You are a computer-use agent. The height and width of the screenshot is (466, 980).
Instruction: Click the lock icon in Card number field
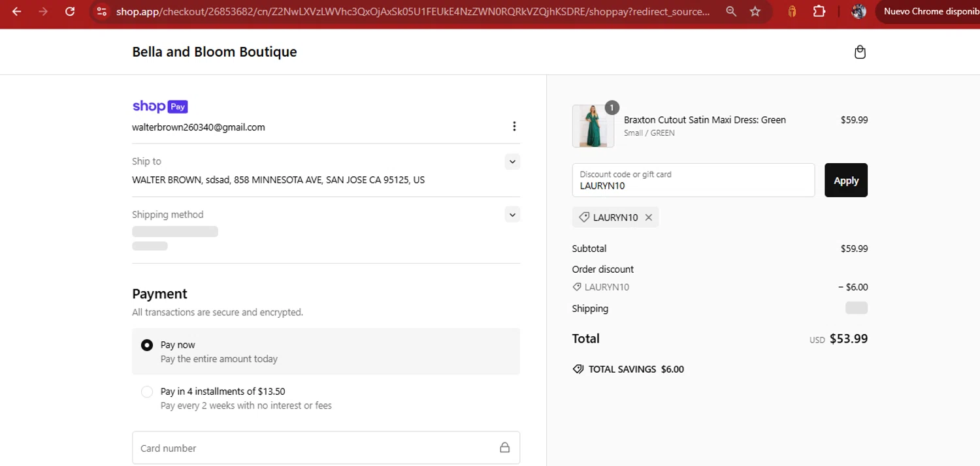(x=504, y=448)
